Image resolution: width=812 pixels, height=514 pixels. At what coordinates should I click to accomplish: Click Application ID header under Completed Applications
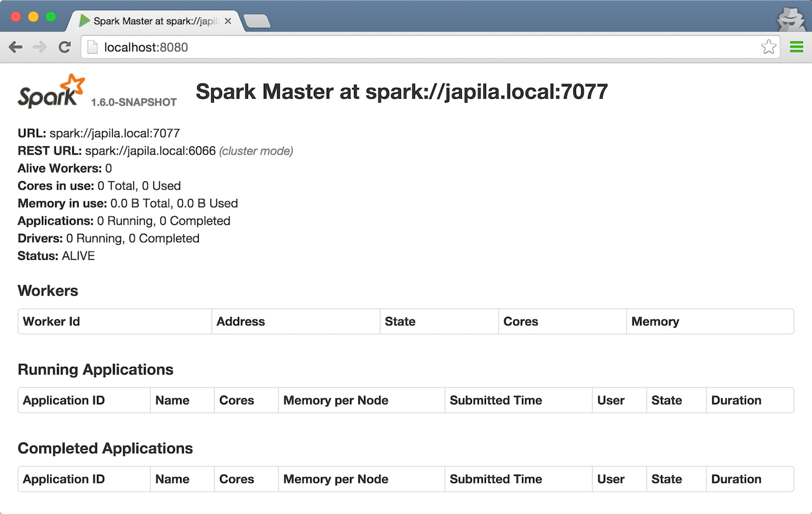click(63, 479)
